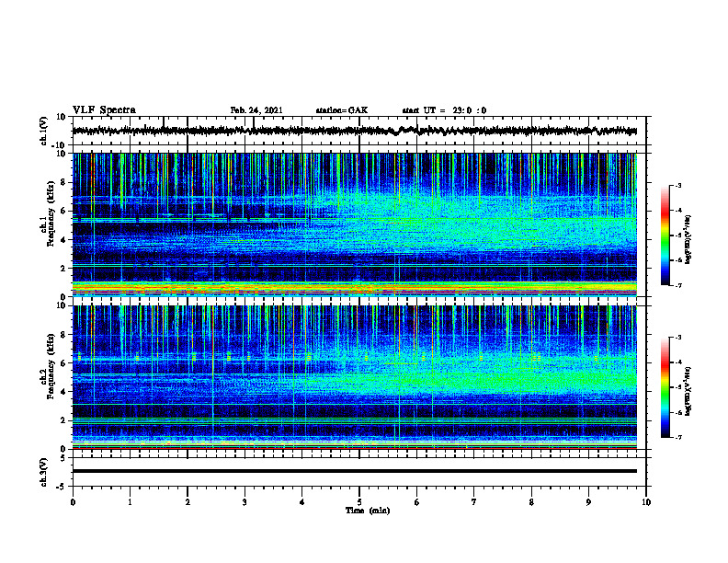Click tick label "9" on time axis
728x563 pixels.
click(x=588, y=502)
